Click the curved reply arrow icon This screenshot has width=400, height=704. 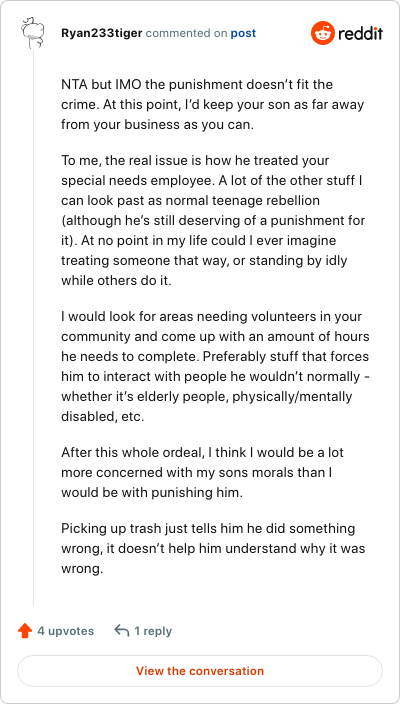pos(122,630)
